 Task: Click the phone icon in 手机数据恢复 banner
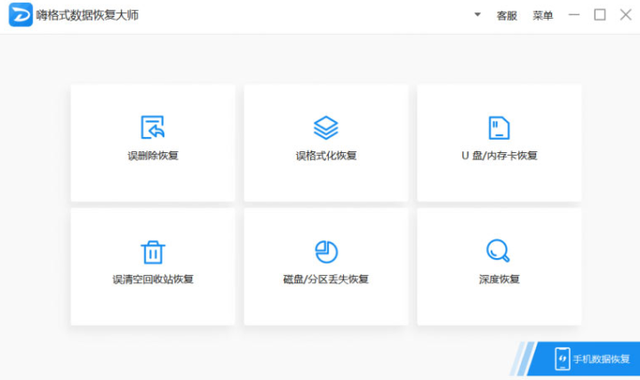click(x=562, y=359)
